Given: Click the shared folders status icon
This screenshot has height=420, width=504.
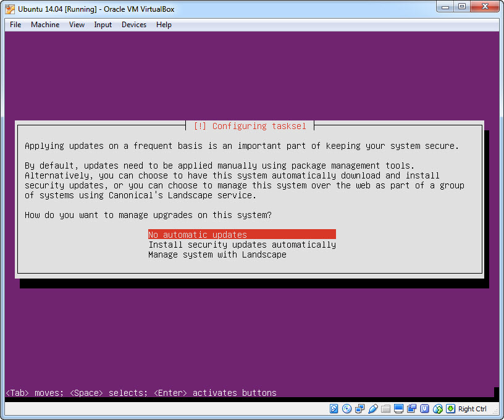Looking at the screenshot, I should tap(385, 409).
